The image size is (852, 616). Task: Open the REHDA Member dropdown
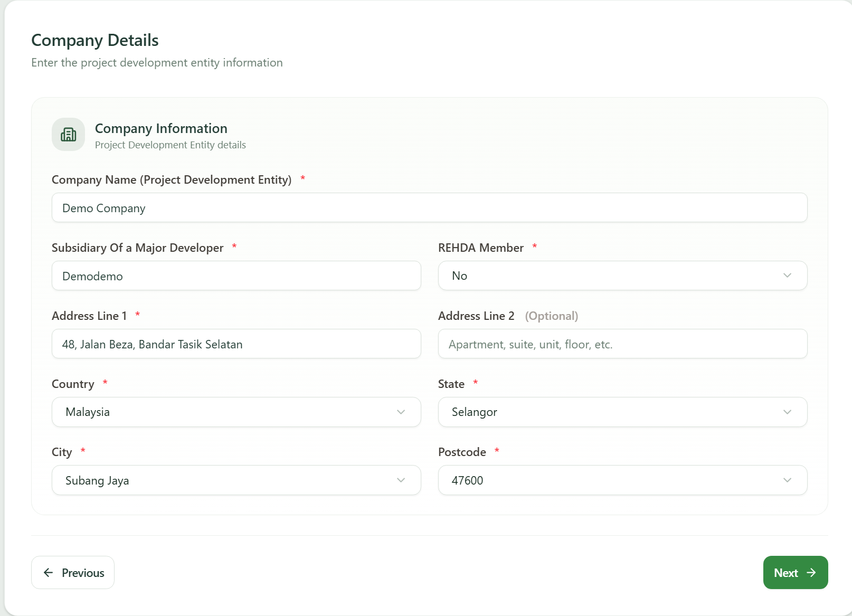(623, 276)
